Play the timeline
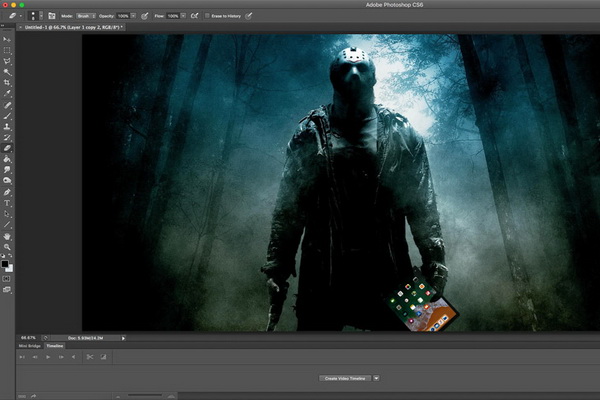 [x=48, y=357]
